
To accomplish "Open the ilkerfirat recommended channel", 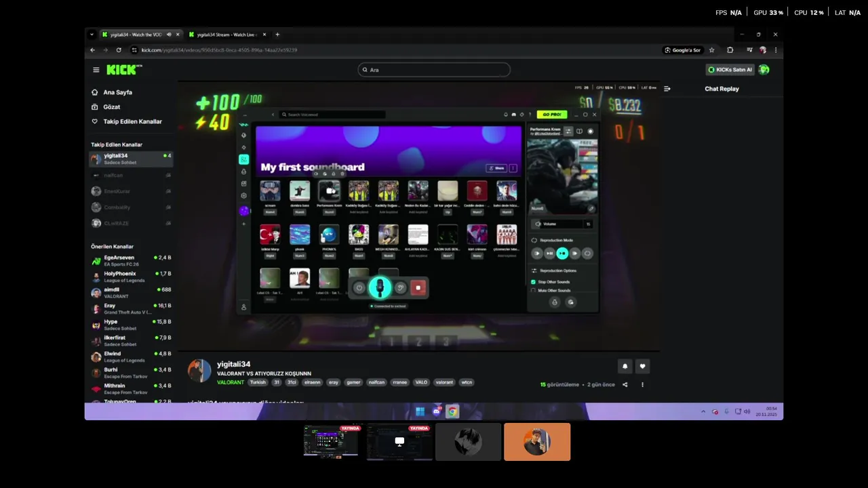I will pos(131,340).
